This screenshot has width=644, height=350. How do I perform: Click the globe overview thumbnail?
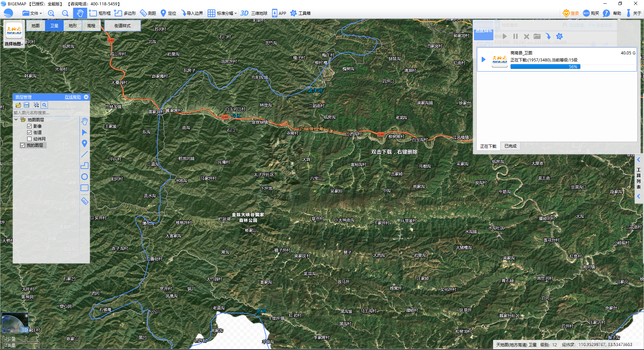(x=15, y=322)
